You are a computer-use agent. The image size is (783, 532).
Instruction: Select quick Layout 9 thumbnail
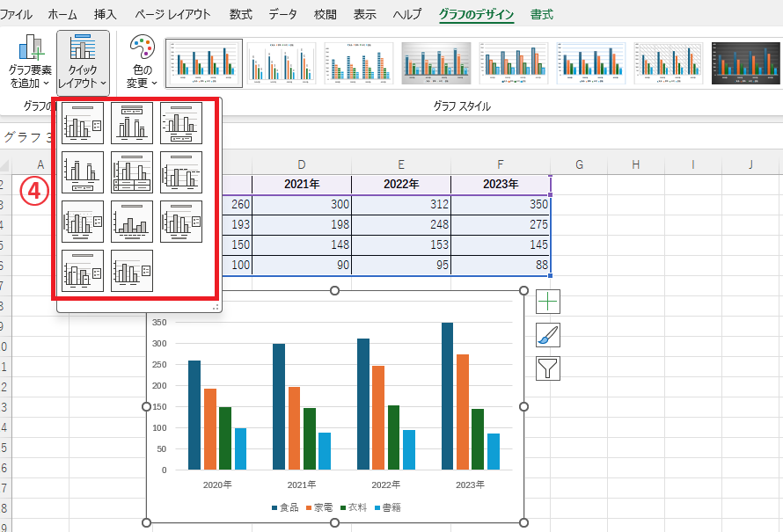click(x=181, y=222)
